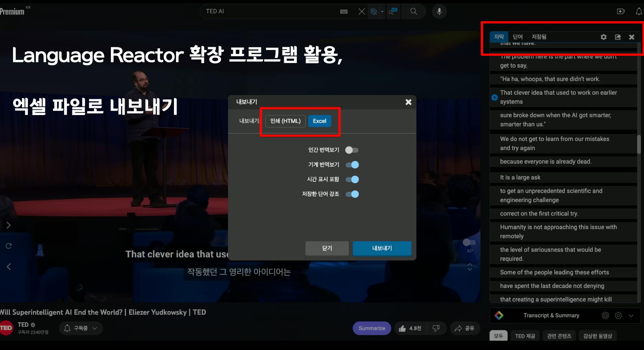
Task: Select subtitle 'Some of the people leading these efforts'
Action: (x=563, y=272)
